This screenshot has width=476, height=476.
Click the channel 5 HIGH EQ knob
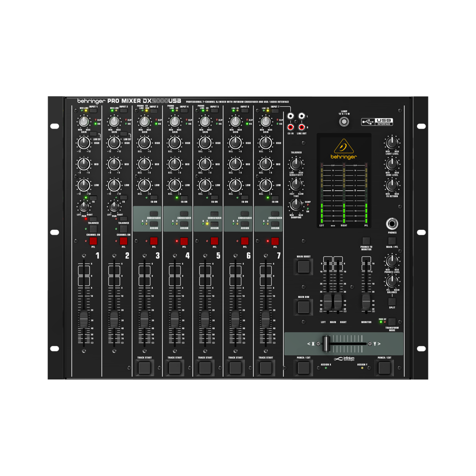pos(205,143)
